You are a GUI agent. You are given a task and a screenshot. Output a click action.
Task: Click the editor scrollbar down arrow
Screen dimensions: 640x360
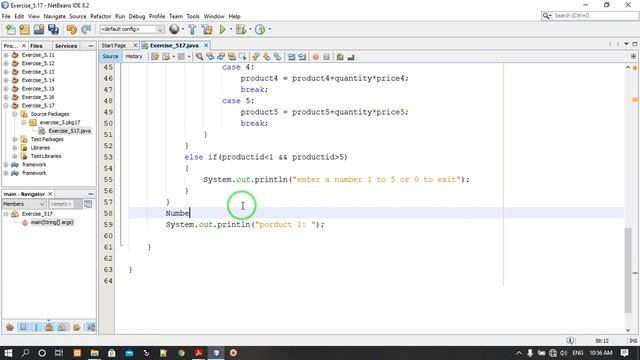(628, 330)
